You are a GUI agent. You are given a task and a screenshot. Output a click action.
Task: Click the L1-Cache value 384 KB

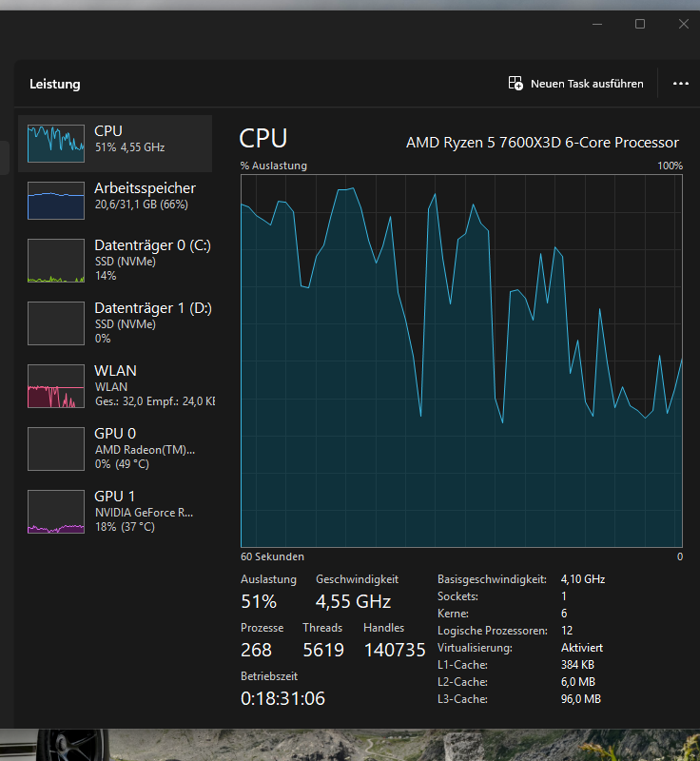click(x=577, y=664)
